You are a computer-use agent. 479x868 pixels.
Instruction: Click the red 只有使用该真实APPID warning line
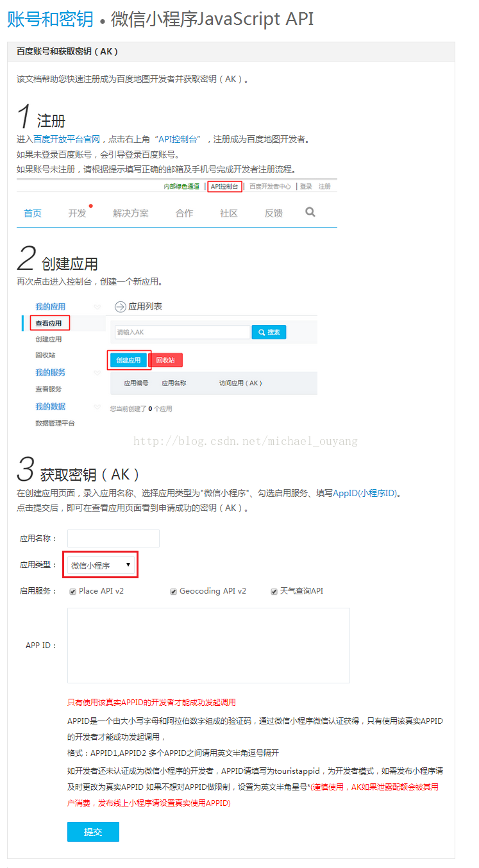click(x=151, y=703)
